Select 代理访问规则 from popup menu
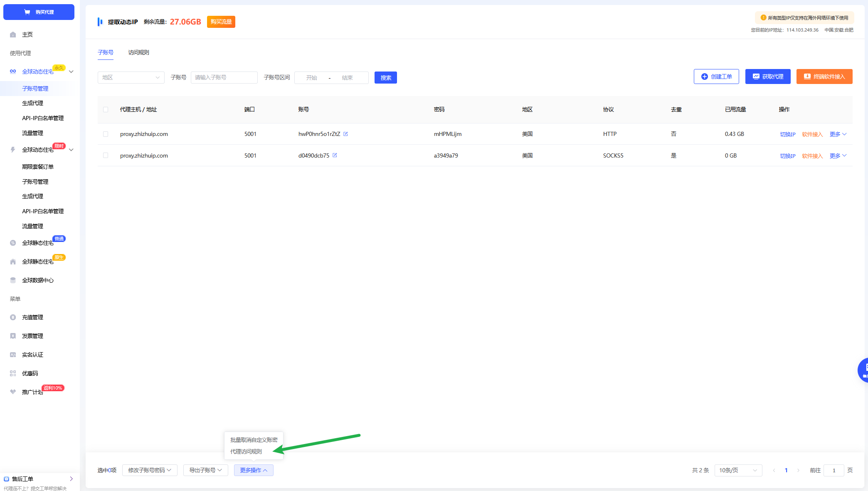 tap(246, 452)
